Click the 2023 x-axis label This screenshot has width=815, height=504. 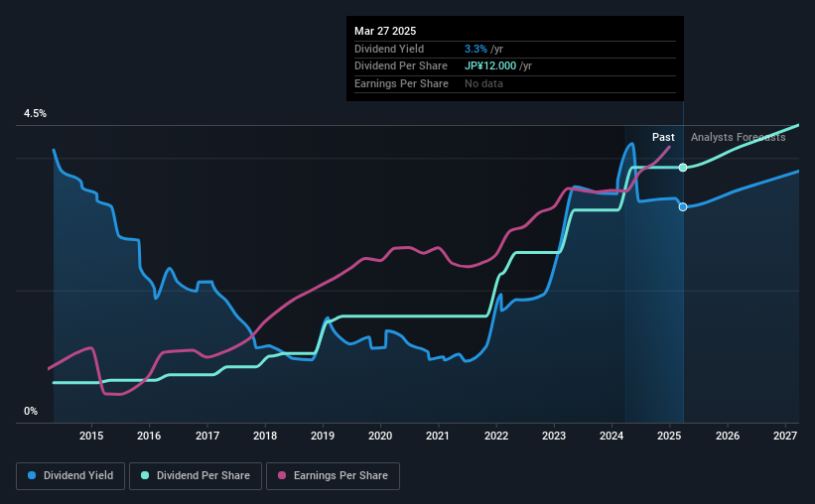(x=554, y=436)
